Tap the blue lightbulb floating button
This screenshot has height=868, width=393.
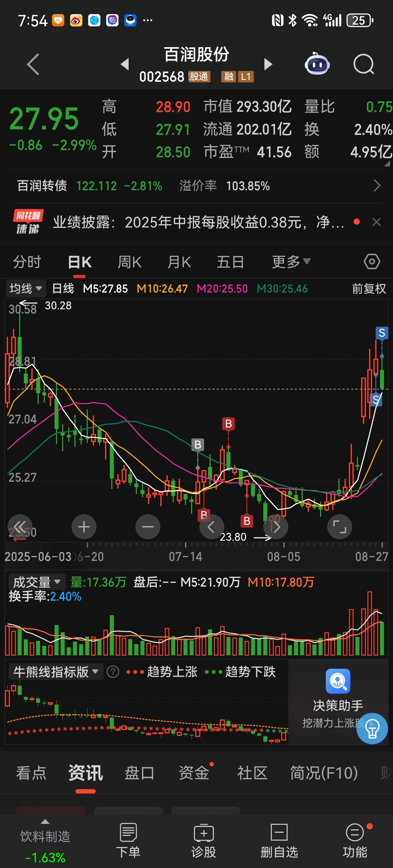tap(372, 728)
